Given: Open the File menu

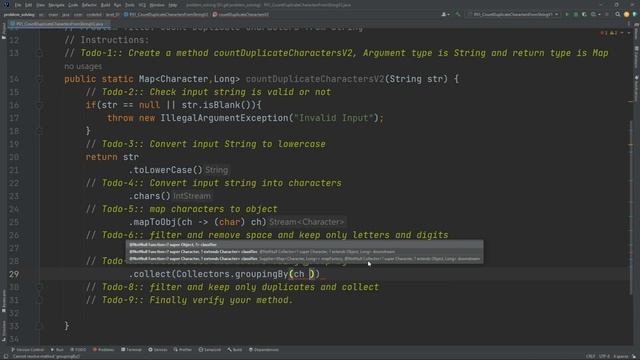Looking at the screenshot, I should [x=18, y=5].
